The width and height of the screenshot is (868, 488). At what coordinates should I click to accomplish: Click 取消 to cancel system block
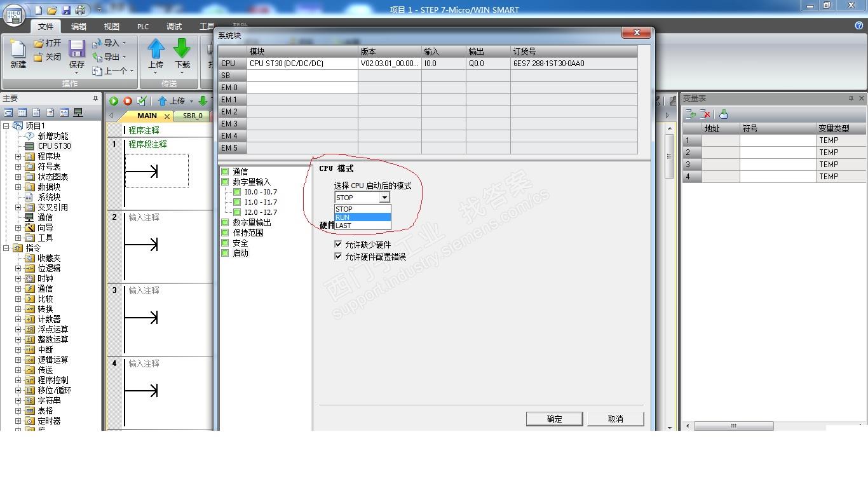click(616, 419)
